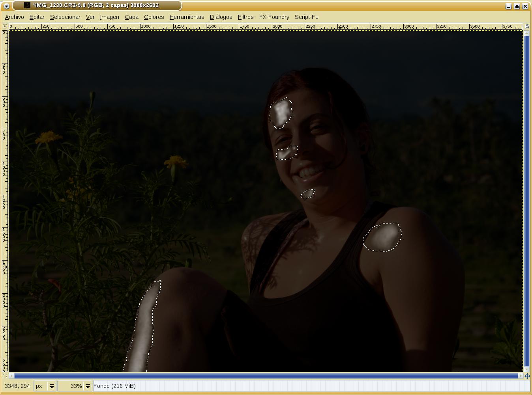
Task: Open the Imagen menu
Action: pos(110,17)
